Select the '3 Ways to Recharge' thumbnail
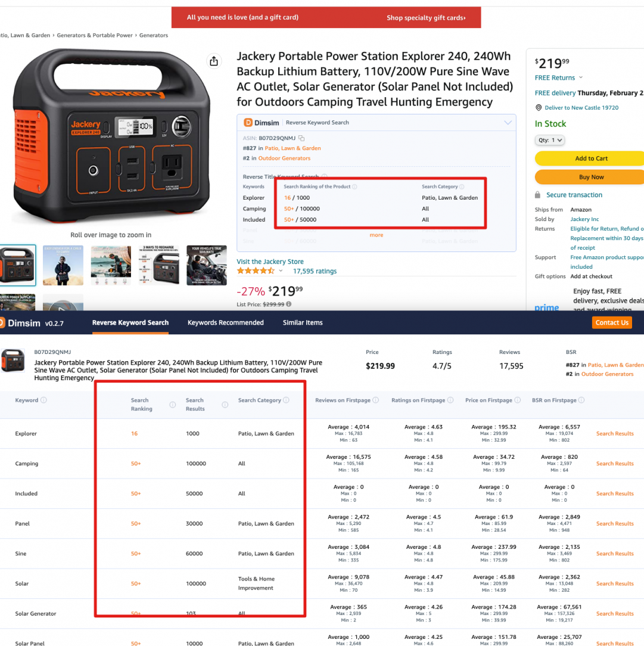 tap(159, 265)
